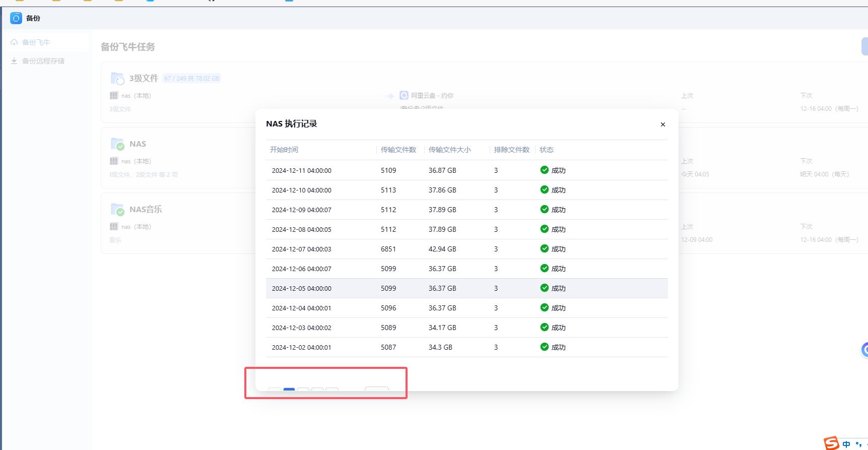
Task: Click the NAS 执行记录 dialog title
Action: point(291,124)
